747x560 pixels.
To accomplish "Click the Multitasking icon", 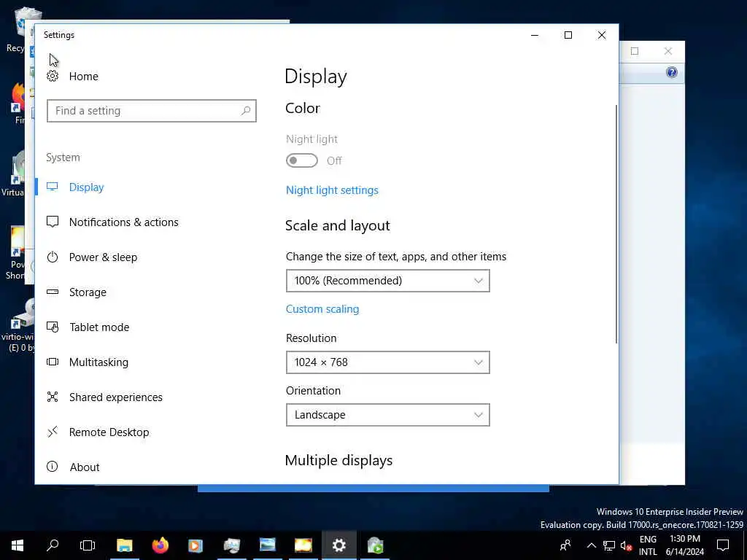I will tap(53, 362).
